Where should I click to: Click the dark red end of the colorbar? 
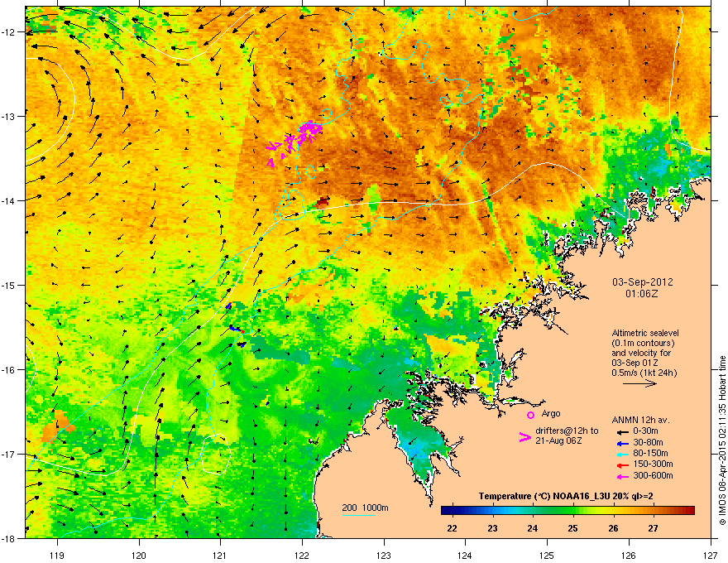pyautogui.click(x=689, y=511)
